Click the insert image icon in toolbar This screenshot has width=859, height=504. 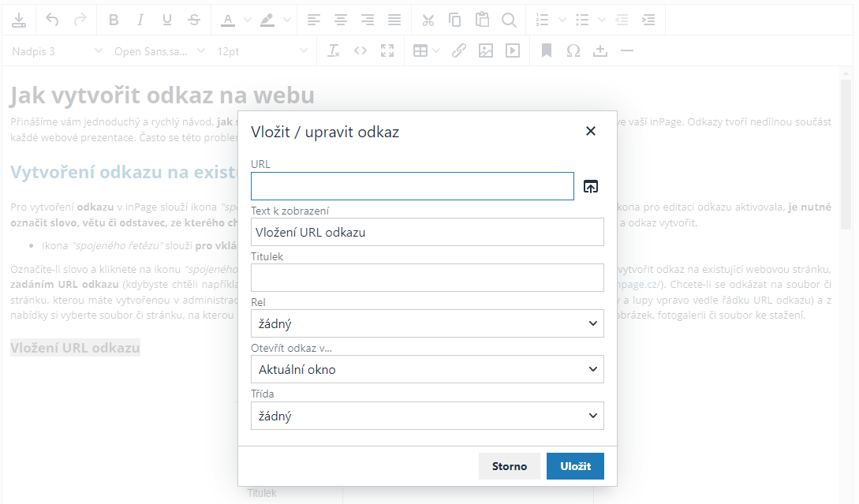486,50
